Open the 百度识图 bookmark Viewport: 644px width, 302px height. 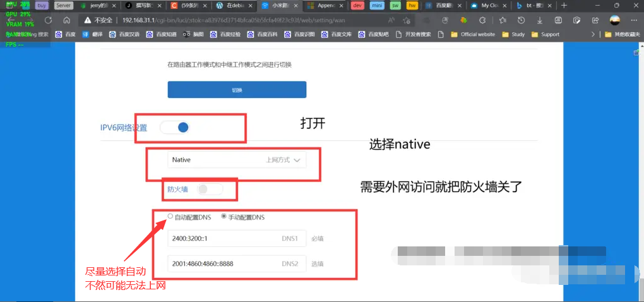coord(299,35)
